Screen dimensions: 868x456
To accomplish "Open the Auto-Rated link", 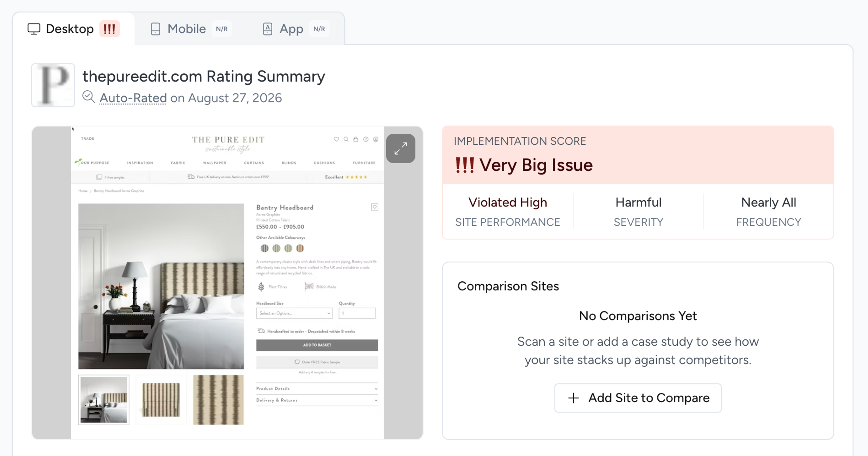I will tap(133, 98).
